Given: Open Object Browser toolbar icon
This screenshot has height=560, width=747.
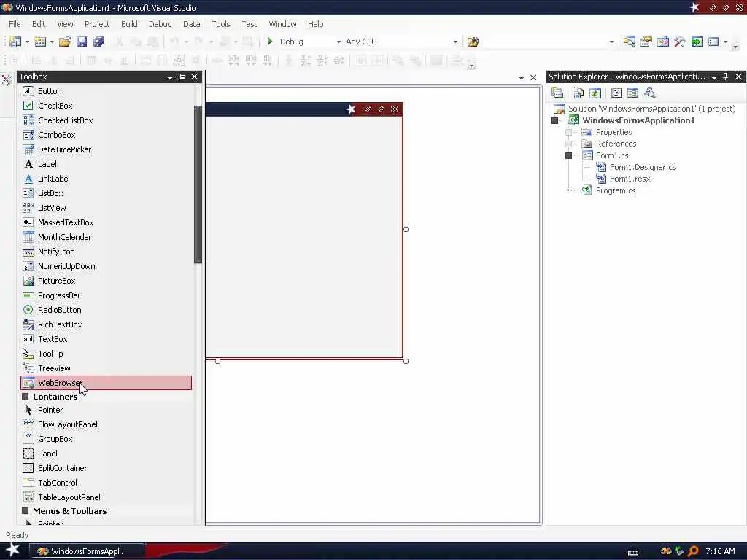Looking at the screenshot, I should click(x=662, y=42).
